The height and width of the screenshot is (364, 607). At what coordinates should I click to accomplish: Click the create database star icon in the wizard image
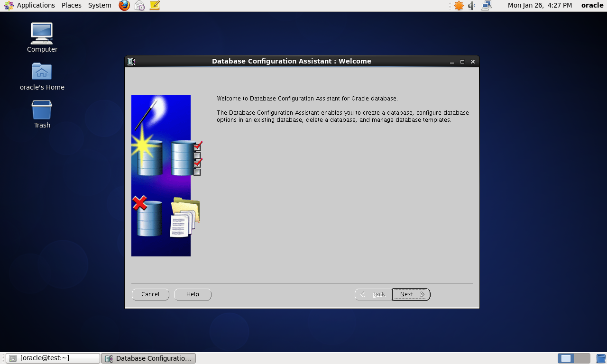(147, 152)
